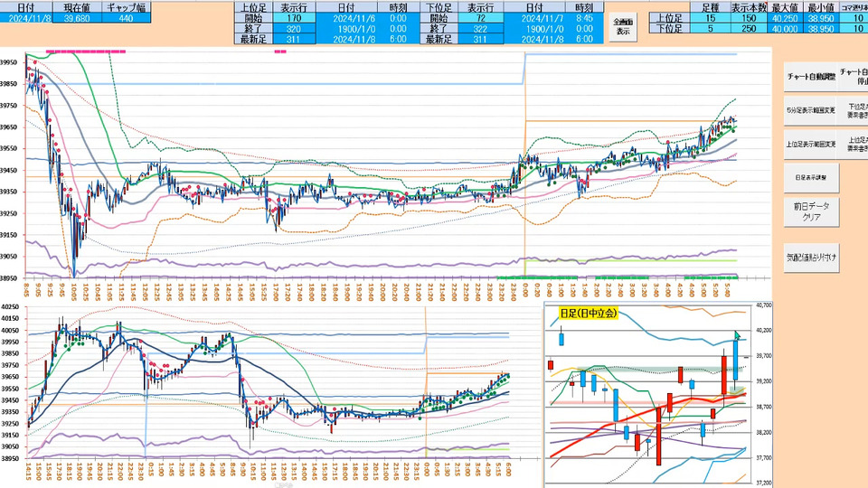This screenshot has height=488, width=868.
Task: Select the 下位足 終了 表示行 cell 322
Action: click(480, 29)
